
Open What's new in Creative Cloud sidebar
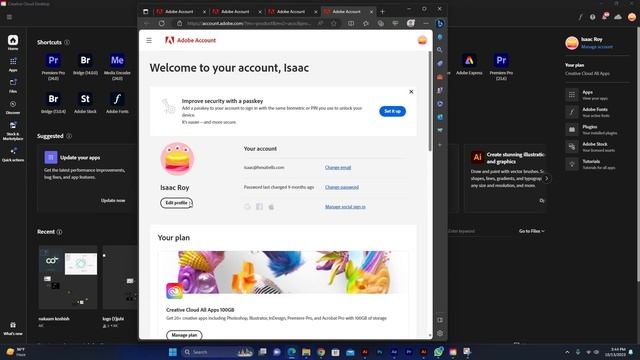[x=13, y=328]
